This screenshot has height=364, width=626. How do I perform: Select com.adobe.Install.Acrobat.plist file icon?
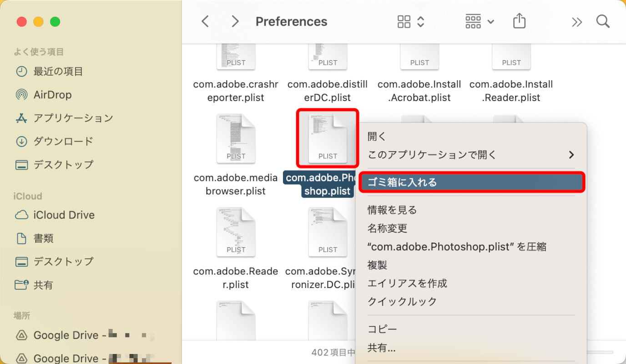[x=419, y=56]
